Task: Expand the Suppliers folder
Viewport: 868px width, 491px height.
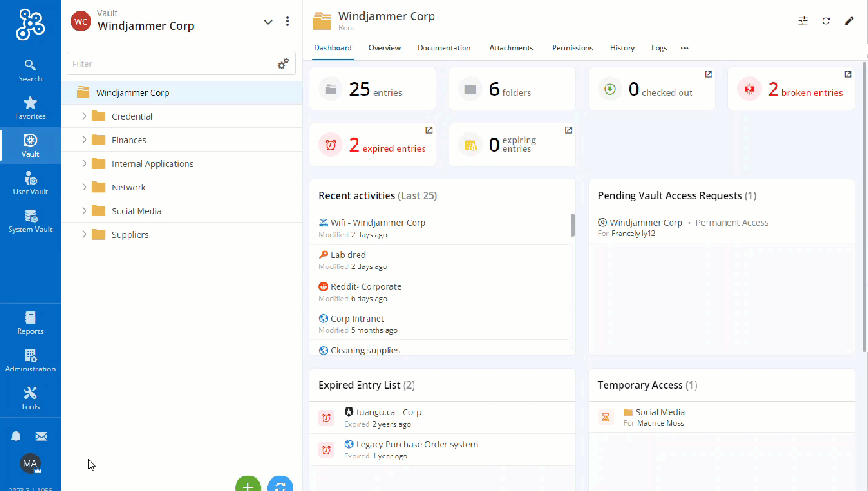Action: pyautogui.click(x=84, y=235)
